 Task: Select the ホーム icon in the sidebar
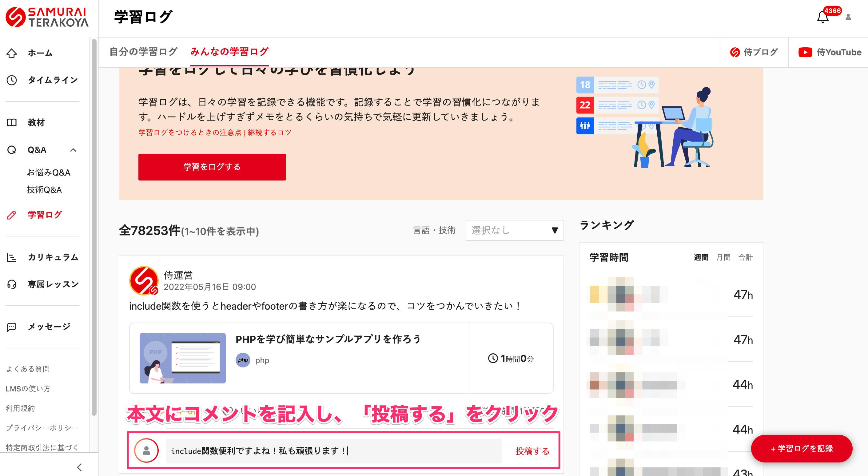12,53
